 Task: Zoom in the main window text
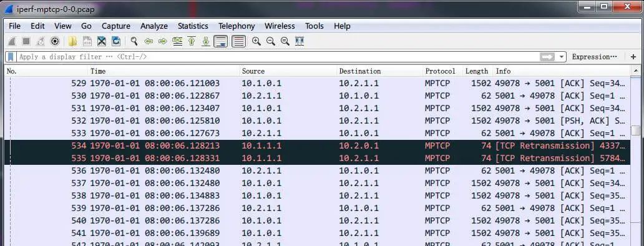[256, 41]
